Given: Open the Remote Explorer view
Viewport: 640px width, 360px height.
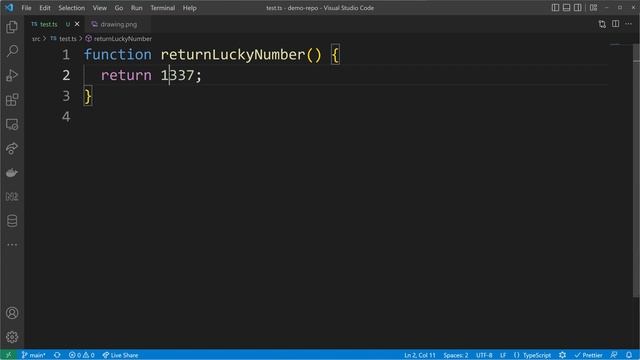Looking at the screenshot, I should 12,124.
